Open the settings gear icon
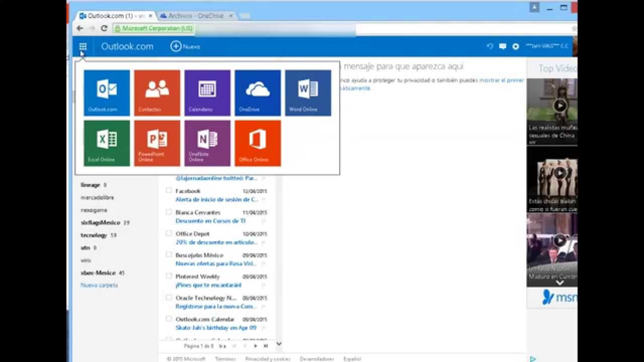The height and width of the screenshot is (362, 644). point(516,46)
